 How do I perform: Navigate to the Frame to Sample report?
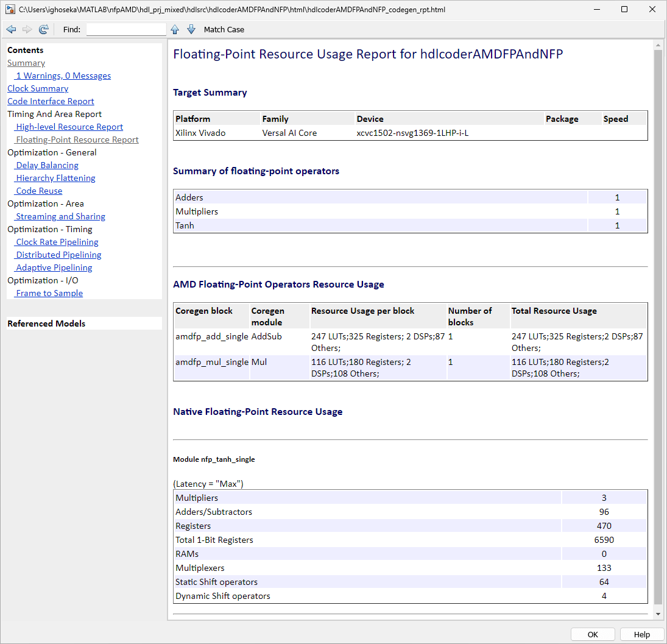[x=49, y=293]
